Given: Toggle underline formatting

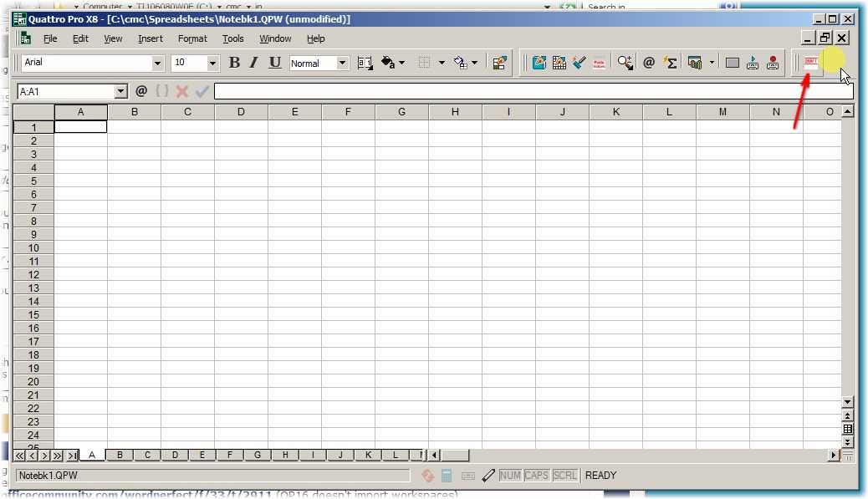Looking at the screenshot, I should 275,63.
